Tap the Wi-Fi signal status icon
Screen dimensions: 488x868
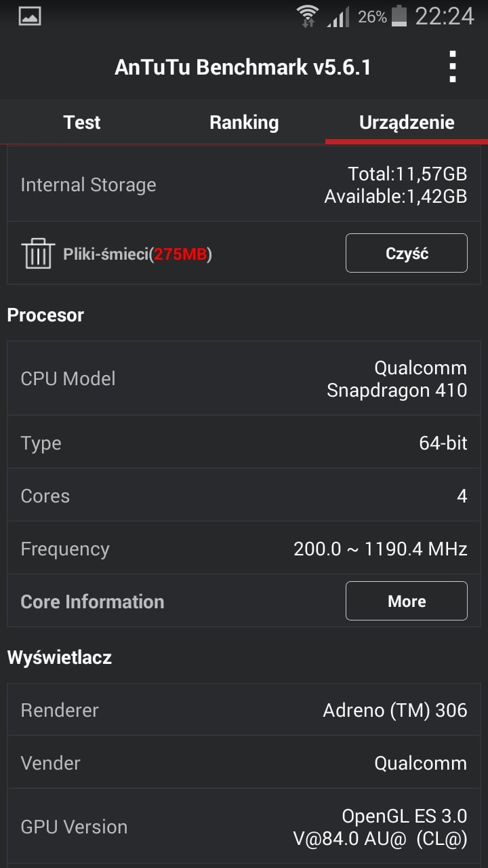click(x=307, y=16)
